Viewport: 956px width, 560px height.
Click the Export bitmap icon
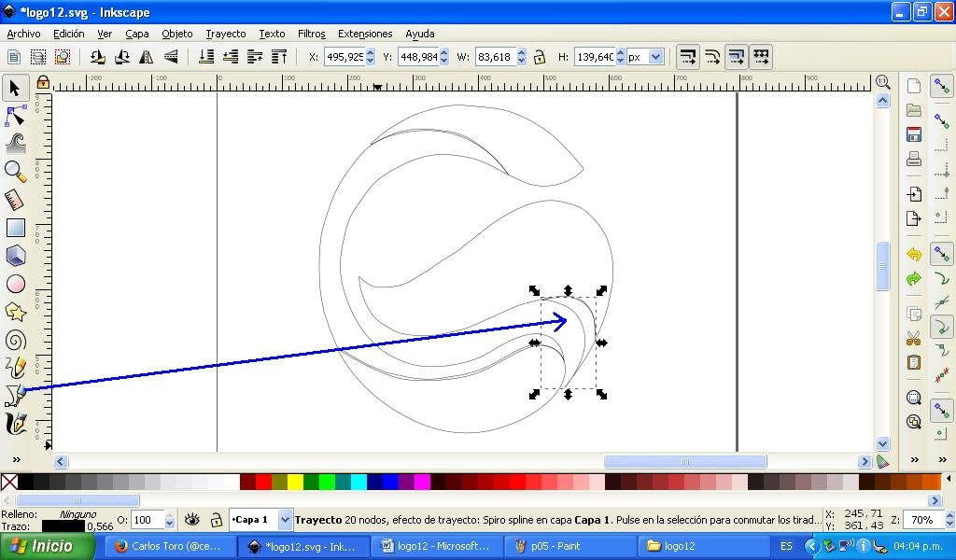pos(913,218)
